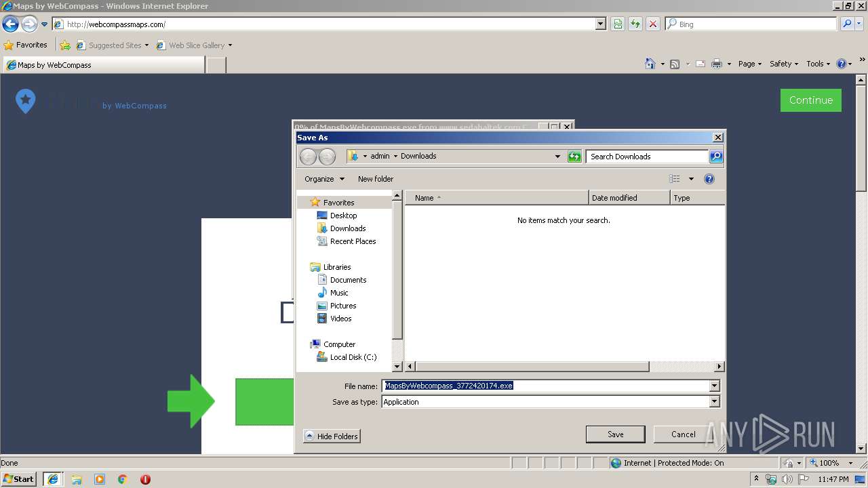Open the Favorites button in IE
Image resolution: width=868 pixels, height=488 pixels.
(x=26, y=45)
